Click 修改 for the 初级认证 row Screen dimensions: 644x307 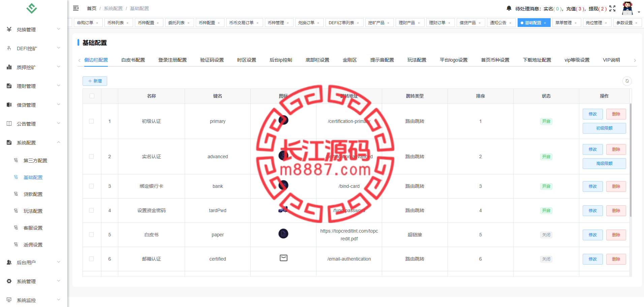pos(593,114)
